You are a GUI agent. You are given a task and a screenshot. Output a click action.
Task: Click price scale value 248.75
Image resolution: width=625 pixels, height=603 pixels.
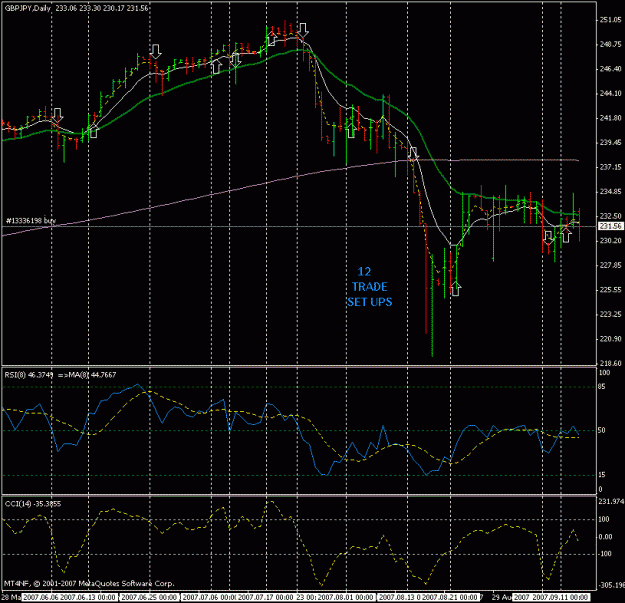tap(610, 44)
